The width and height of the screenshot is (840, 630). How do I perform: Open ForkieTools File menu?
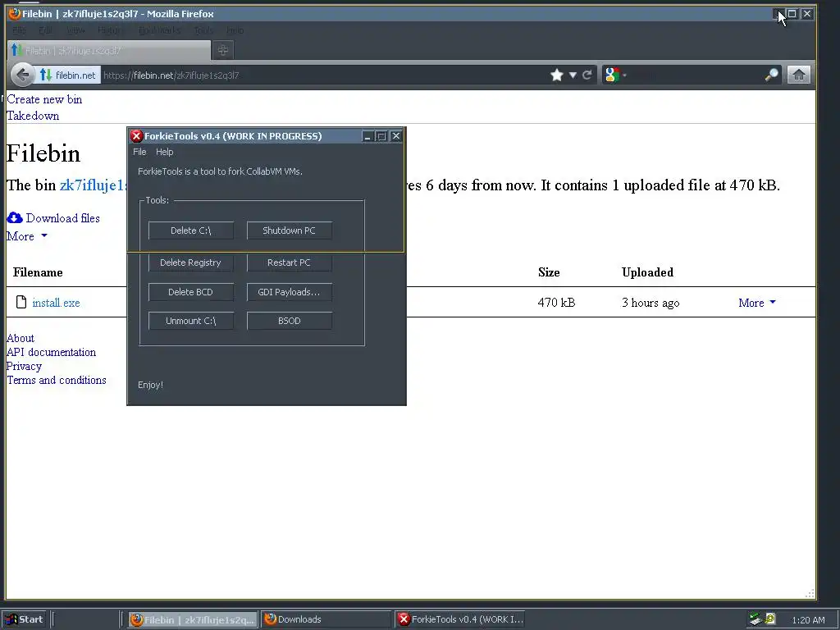139,152
